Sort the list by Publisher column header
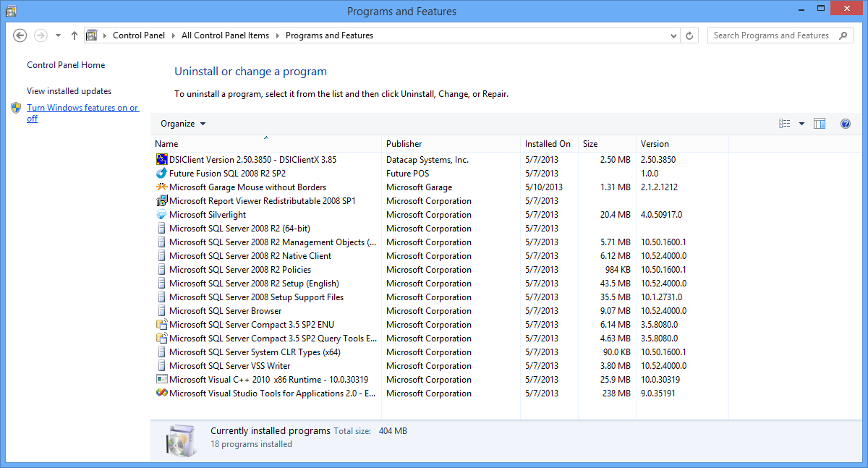 451,144
